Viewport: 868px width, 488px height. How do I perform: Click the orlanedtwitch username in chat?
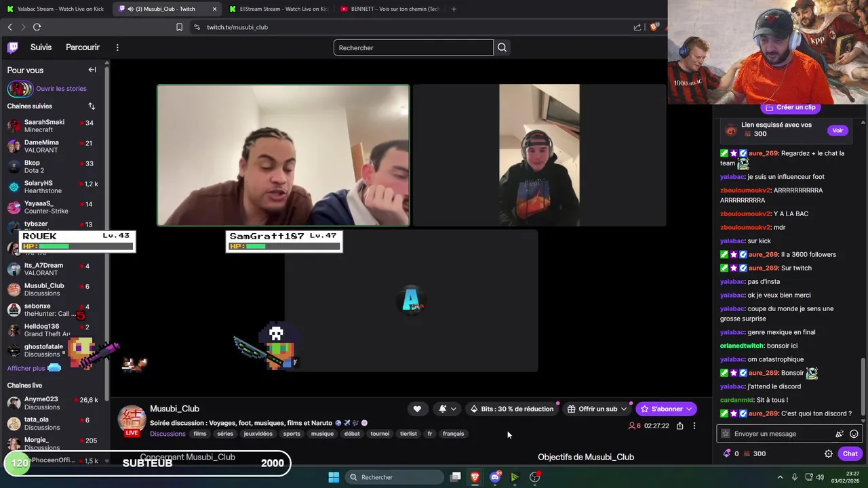coord(742,346)
